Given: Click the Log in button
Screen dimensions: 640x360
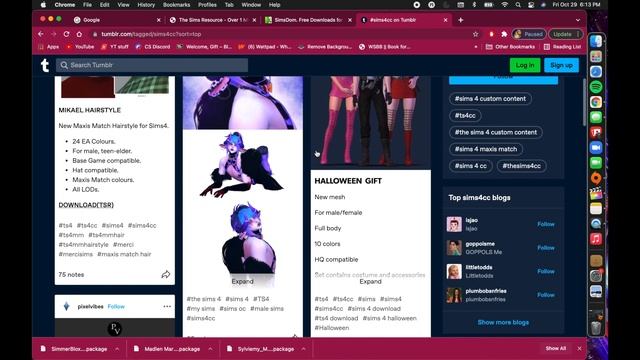Looking at the screenshot, I should pos(525,65).
